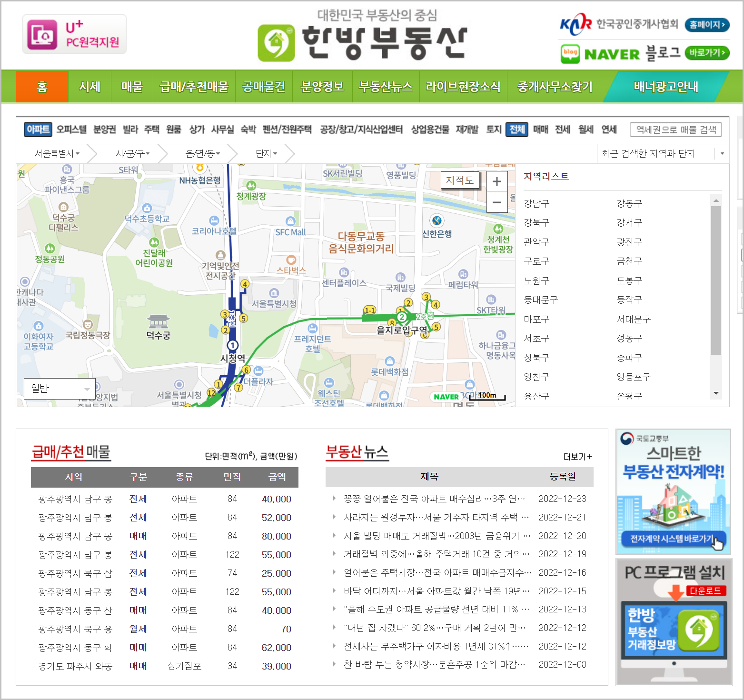The image size is (744, 700).
Task: Click the 역세권으로 매물 검색 field
Action: point(676,130)
